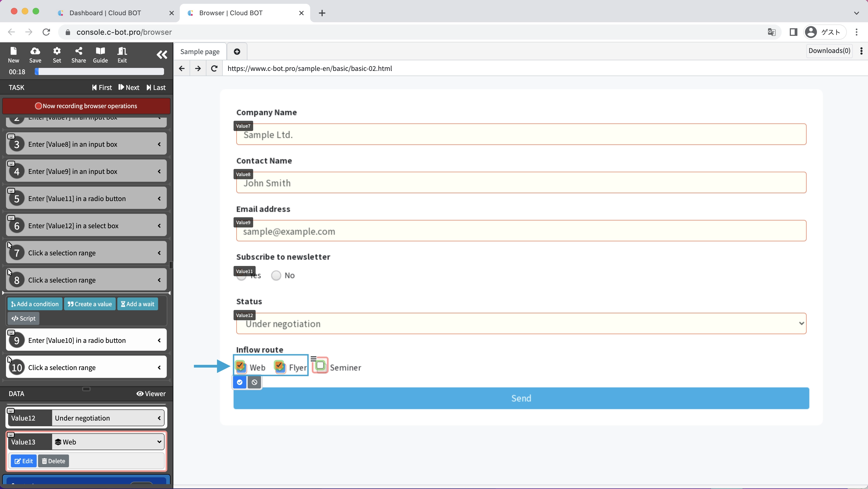Expand task 6 select box arrow
This screenshot has height=489, width=868.
(x=159, y=226)
